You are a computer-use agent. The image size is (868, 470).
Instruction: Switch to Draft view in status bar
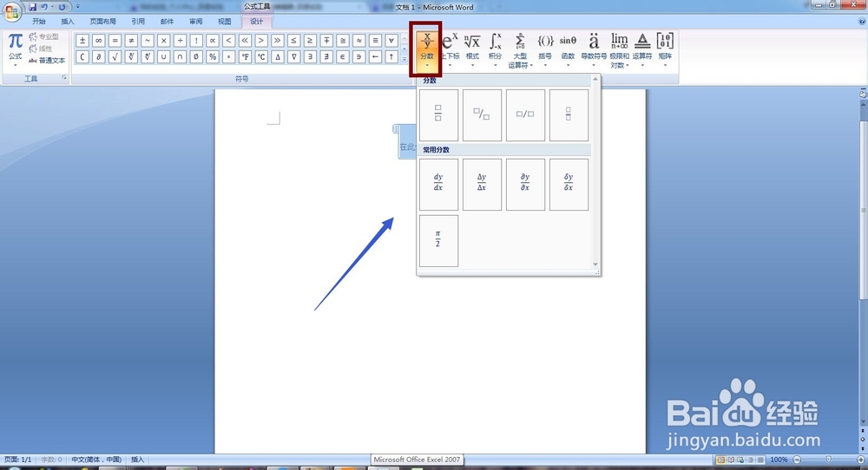(x=760, y=460)
